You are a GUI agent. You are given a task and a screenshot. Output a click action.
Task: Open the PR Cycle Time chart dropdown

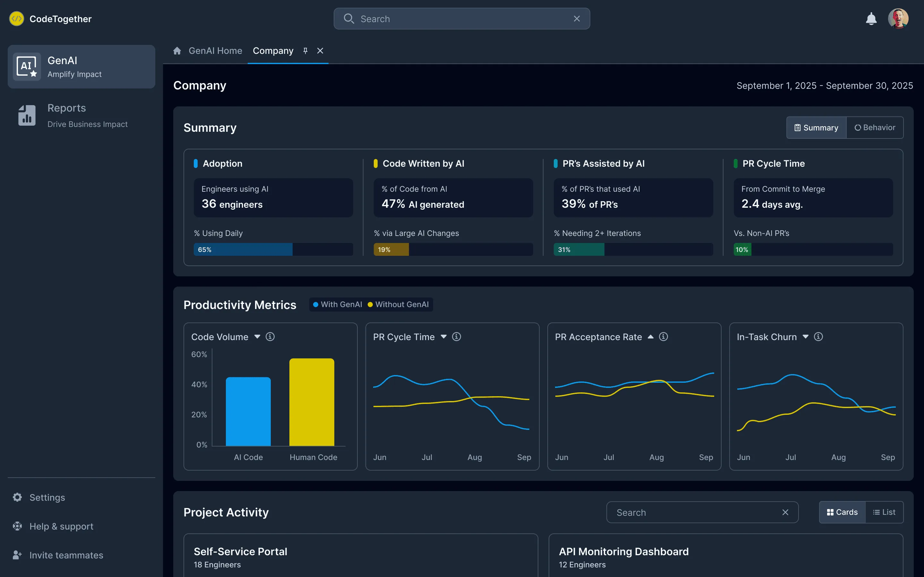[444, 337]
